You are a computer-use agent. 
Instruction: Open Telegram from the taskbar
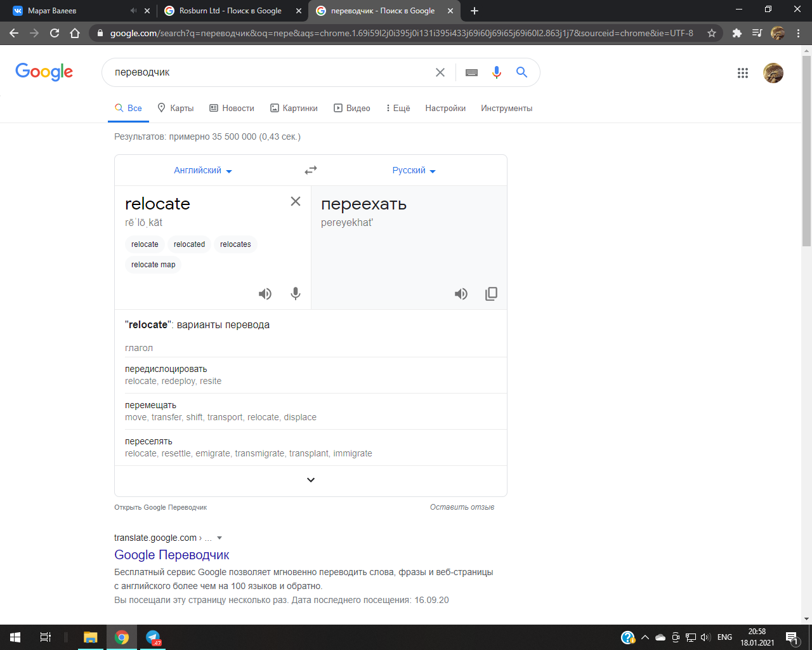click(153, 637)
